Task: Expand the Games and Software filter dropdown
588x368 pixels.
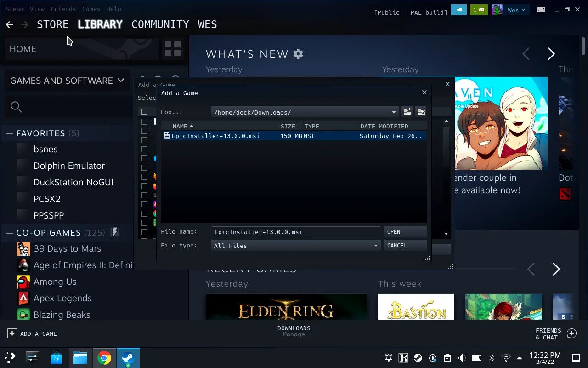Action: click(x=67, y=80)
